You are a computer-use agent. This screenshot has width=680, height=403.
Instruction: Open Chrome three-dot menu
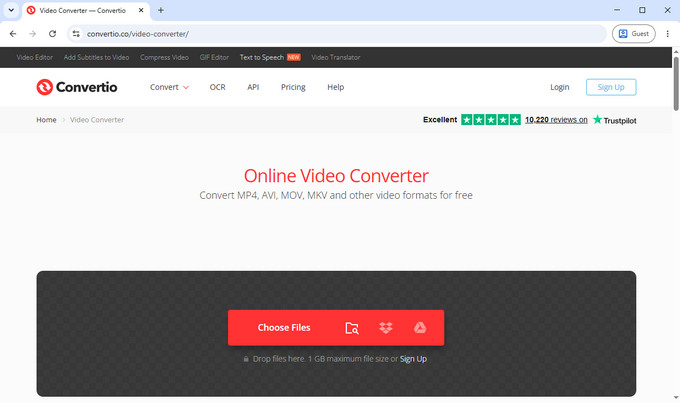(667, 34)
